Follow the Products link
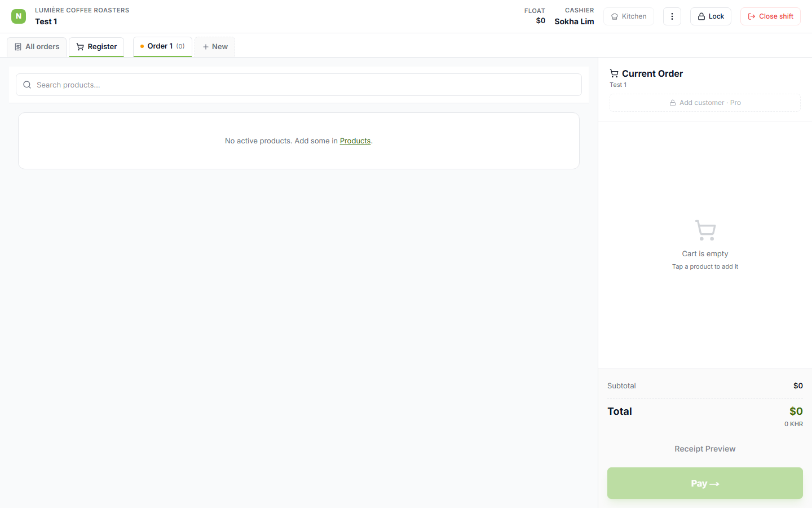Viewport: 812px width, 508px height. click(x=355, y=141)
